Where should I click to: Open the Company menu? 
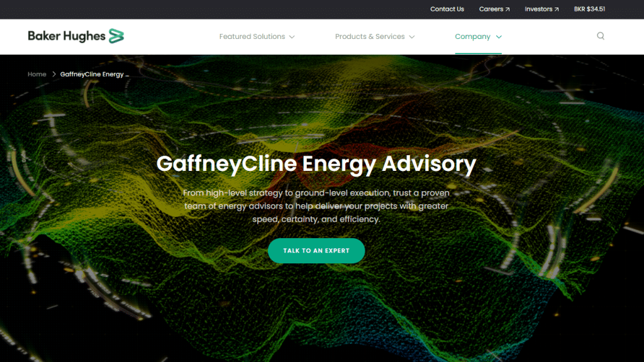(x=478, y=36)
